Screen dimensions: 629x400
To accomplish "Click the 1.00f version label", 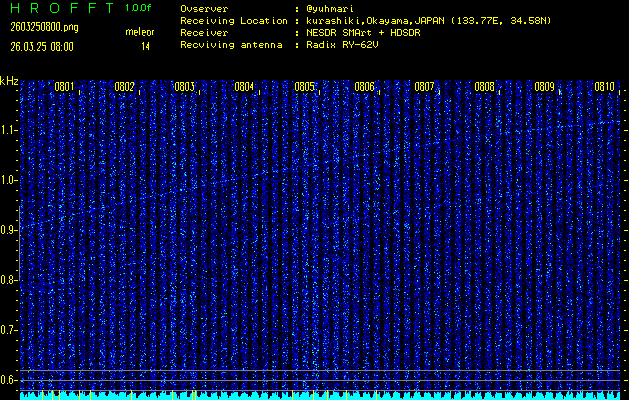I will pos(139,8).
